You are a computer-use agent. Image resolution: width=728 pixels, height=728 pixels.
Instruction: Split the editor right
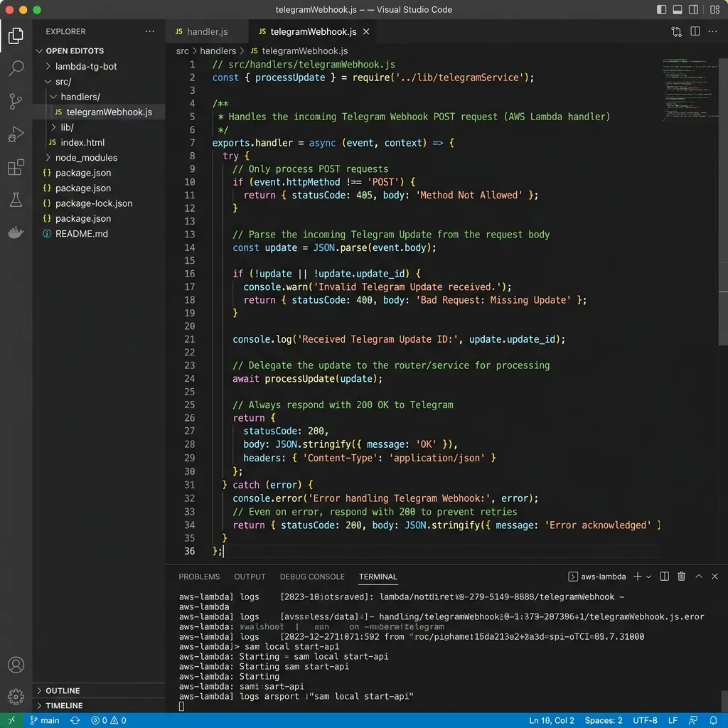[695, 31]
